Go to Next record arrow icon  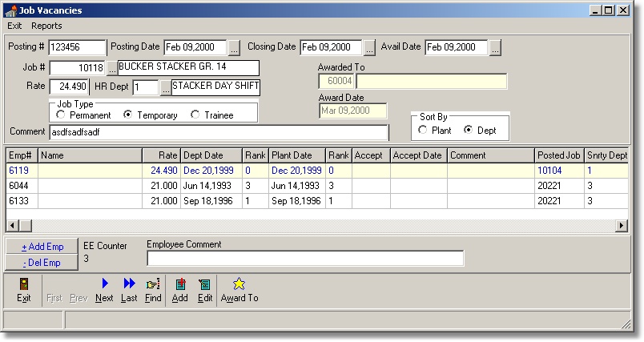[x=103, y=284]
